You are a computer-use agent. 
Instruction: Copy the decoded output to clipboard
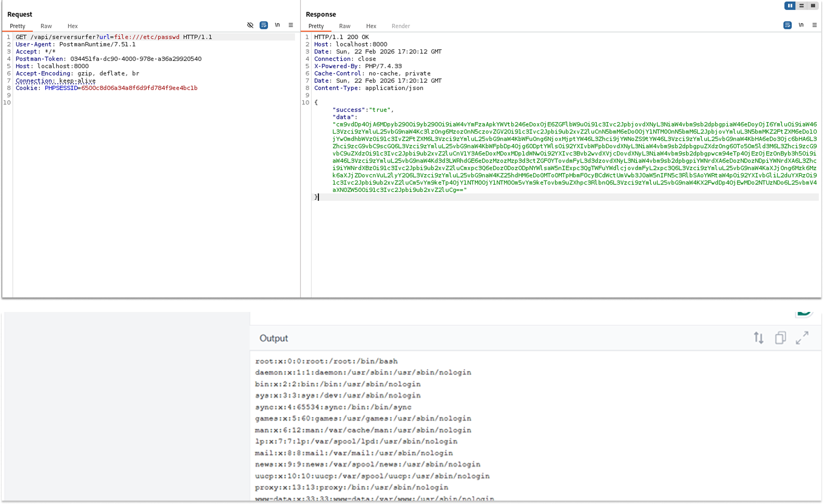tap(780, 338)
